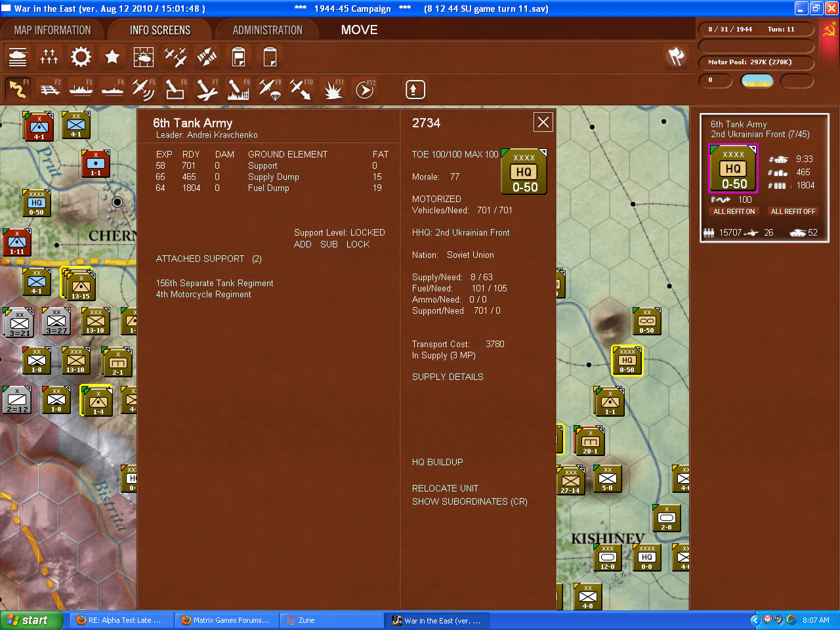Switch to the INFO SCREENS tab
840x630 pixels.
tap(160, 30)
